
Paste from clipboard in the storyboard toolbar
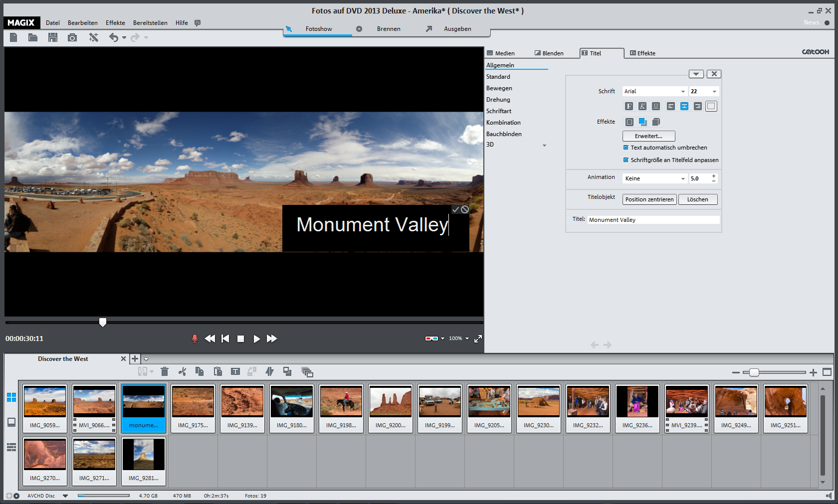click(x=217, y=371)
